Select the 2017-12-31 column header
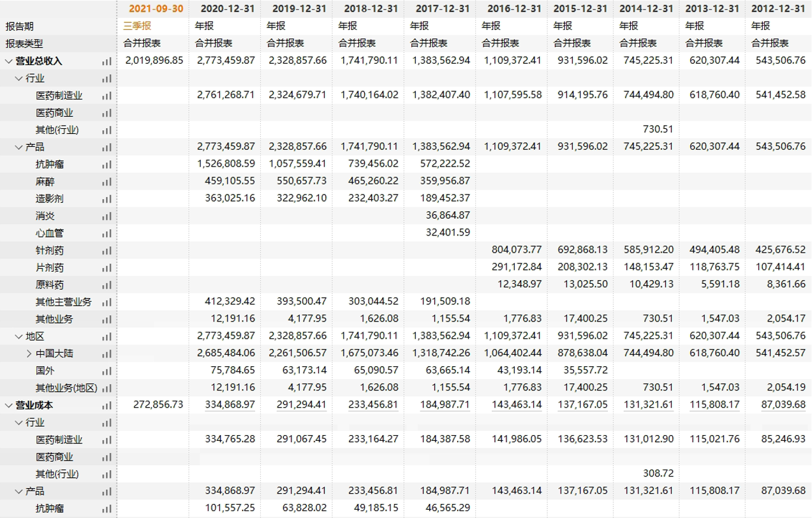 442,9
